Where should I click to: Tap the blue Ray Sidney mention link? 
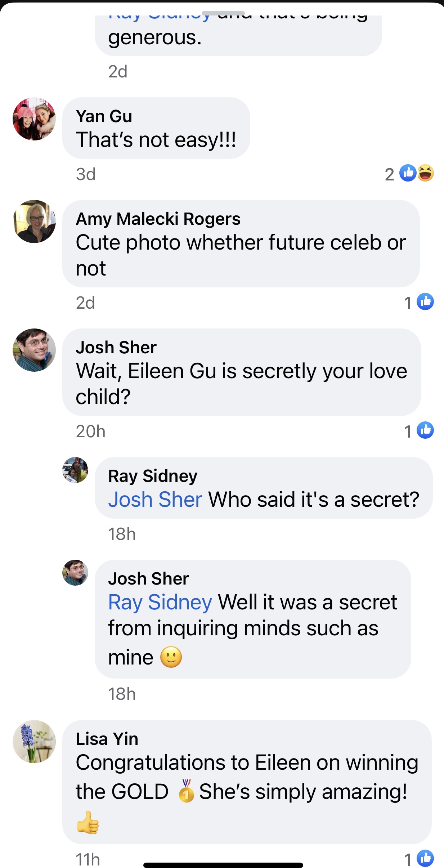pyautogui.click(x=160, y=602)
